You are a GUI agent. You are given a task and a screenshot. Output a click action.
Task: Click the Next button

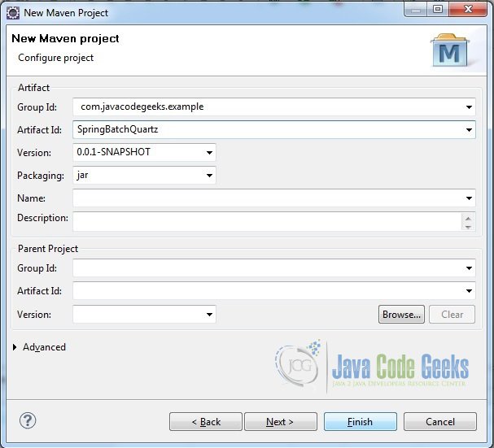pos(281,421)
